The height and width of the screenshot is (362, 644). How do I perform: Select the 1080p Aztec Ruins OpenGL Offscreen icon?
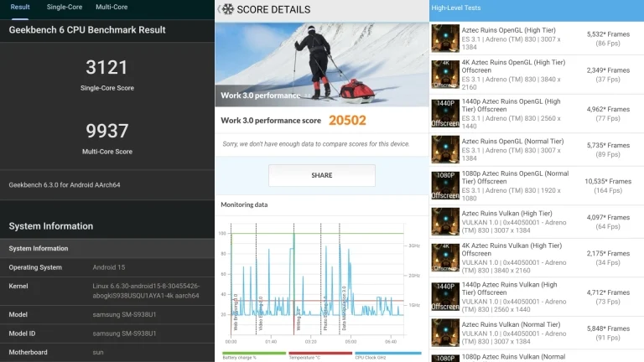tap(444, 185)
